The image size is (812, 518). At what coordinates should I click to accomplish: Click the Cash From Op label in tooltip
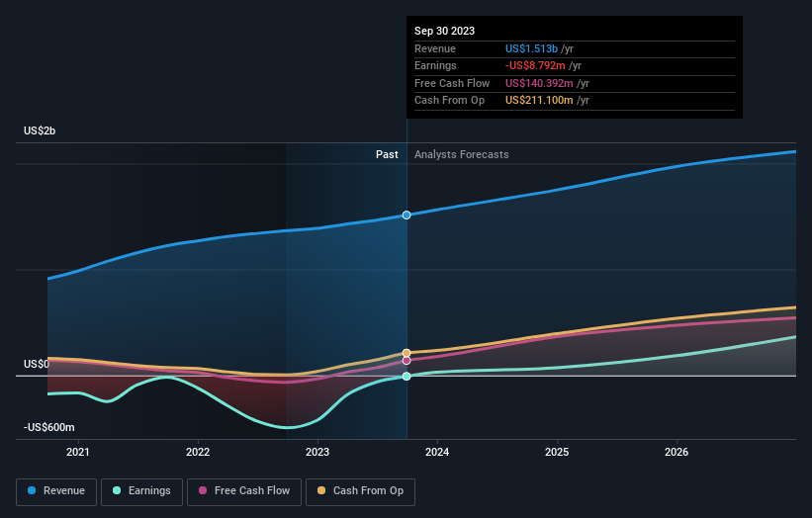point(449,101)
